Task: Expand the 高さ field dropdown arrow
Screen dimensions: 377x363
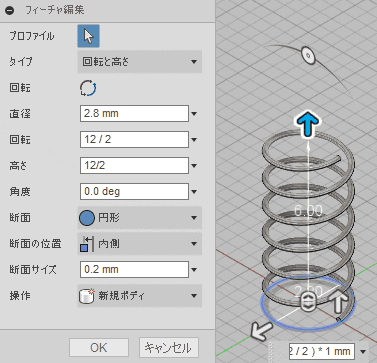Action: click(194, 166)
